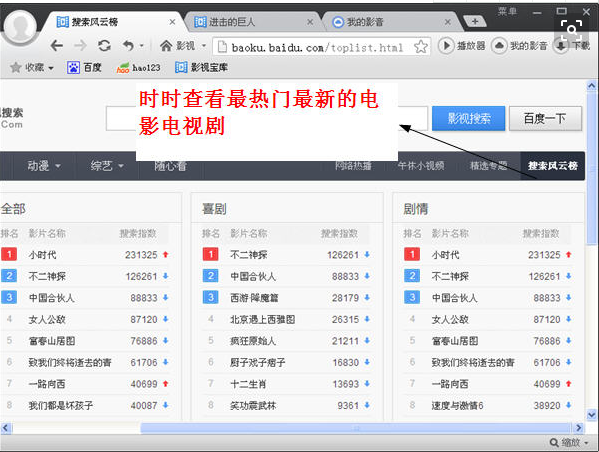The height and width of the screenshot is (452, 599).
Task: Click the horizontal scrollbar right arrow
Action: (x=578, y=428)
